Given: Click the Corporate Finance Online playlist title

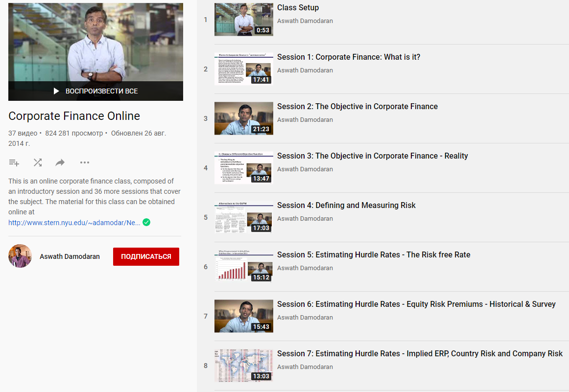Looking at the screenshot, I should [74, 116].
